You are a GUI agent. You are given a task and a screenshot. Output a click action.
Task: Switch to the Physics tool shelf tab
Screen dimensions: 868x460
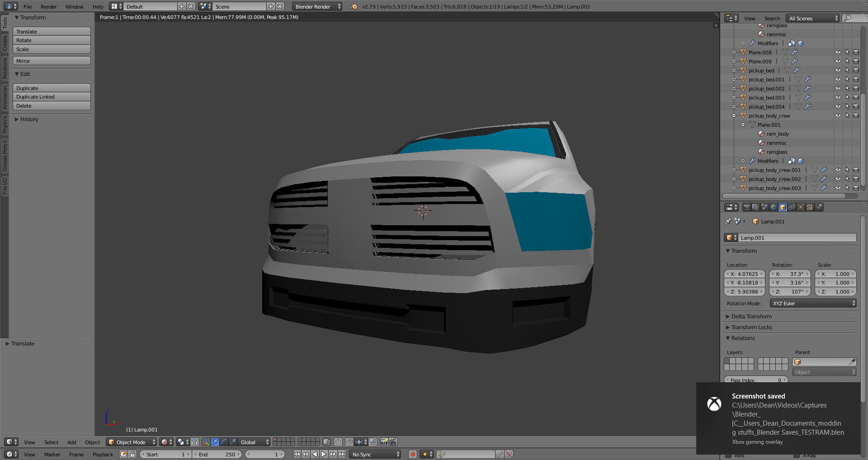pos(5,124)
